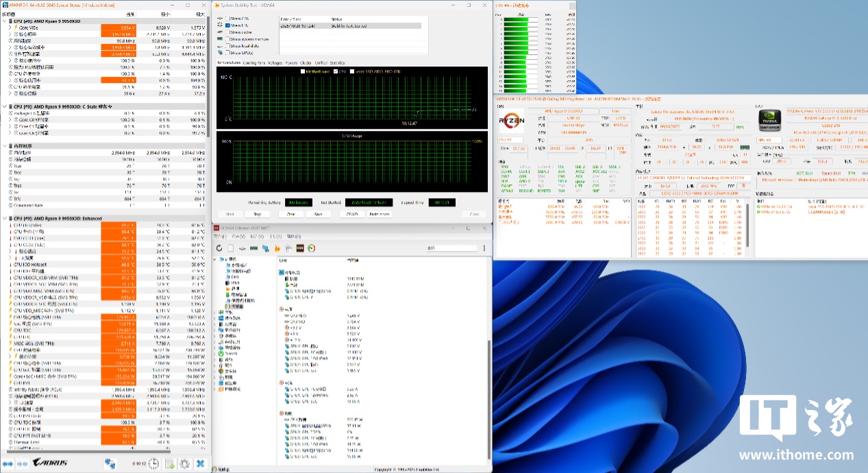
Task: Switch to the Cooling Fans tab
Action: click(254, 62)
